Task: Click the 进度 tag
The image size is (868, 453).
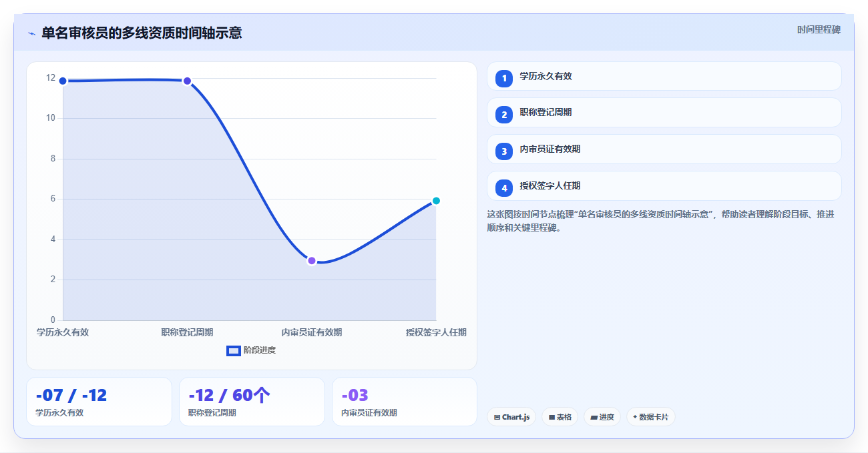Action: pyautogui.click(x=602, y=417)
